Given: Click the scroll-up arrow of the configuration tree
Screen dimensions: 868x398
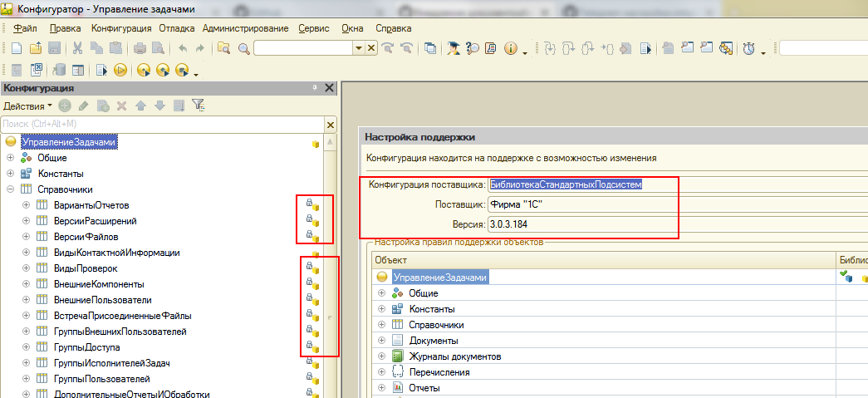Looking at the screenshot, I should 331,142.
